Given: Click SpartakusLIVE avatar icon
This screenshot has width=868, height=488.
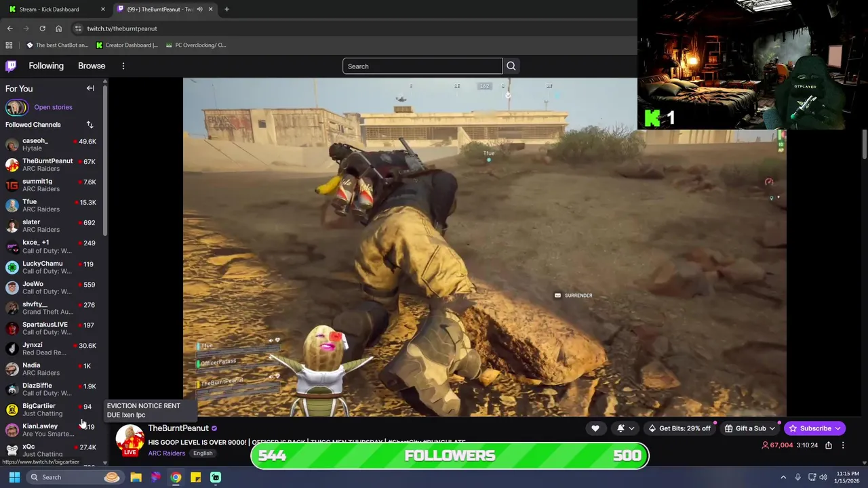Looking at the screenshot, I should point(12,328).
